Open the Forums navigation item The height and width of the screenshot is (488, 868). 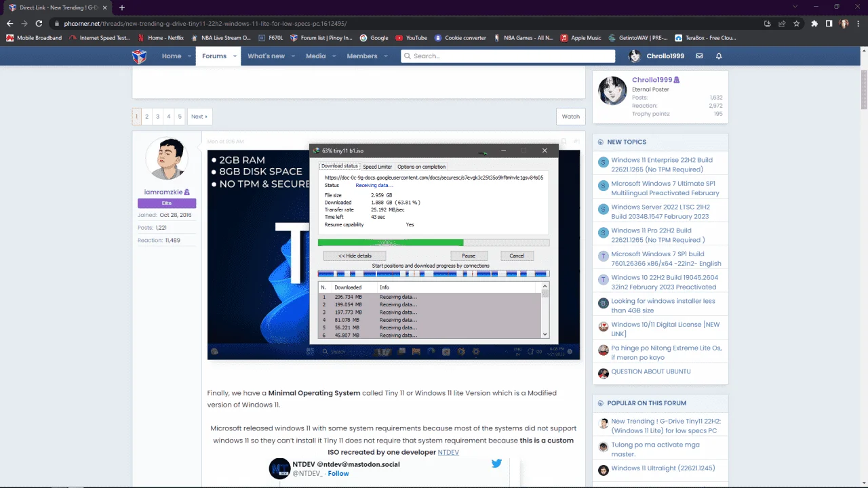[214, 56]
